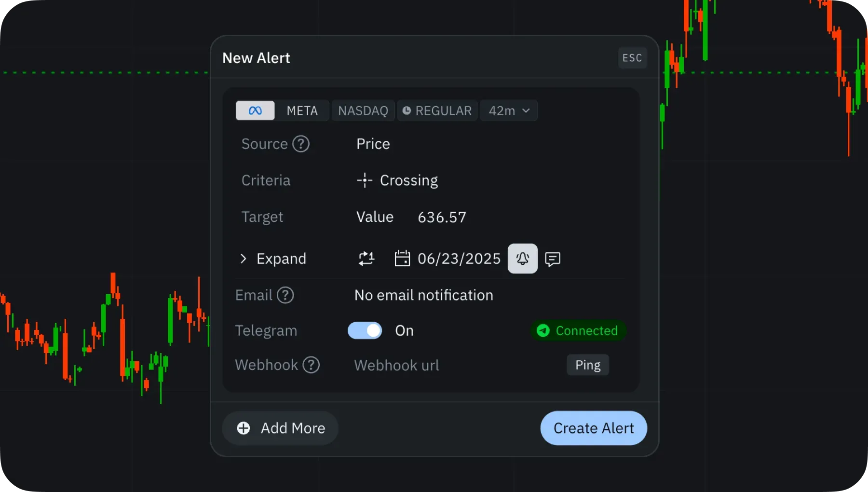Open the 42m timeframe dropdown
The image size is (868, 492).
pyautogui.click(x=509, y=111)
